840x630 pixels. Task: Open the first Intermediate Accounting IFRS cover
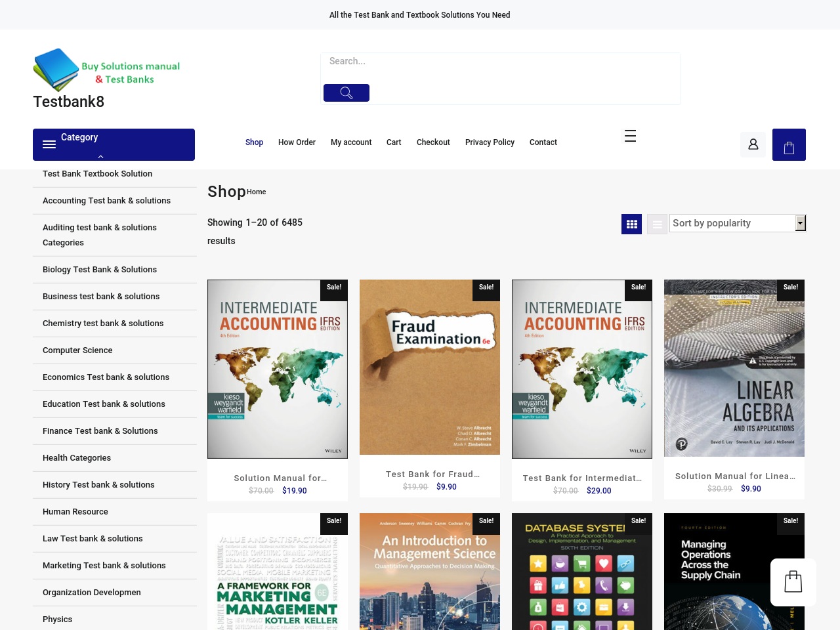pos(278,369)
